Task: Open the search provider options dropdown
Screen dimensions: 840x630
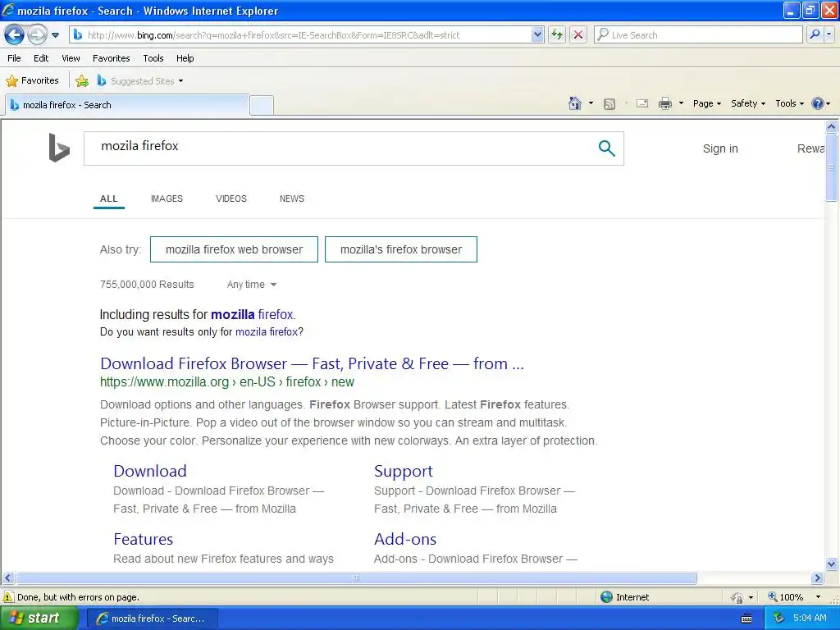Action: point(829,34)
